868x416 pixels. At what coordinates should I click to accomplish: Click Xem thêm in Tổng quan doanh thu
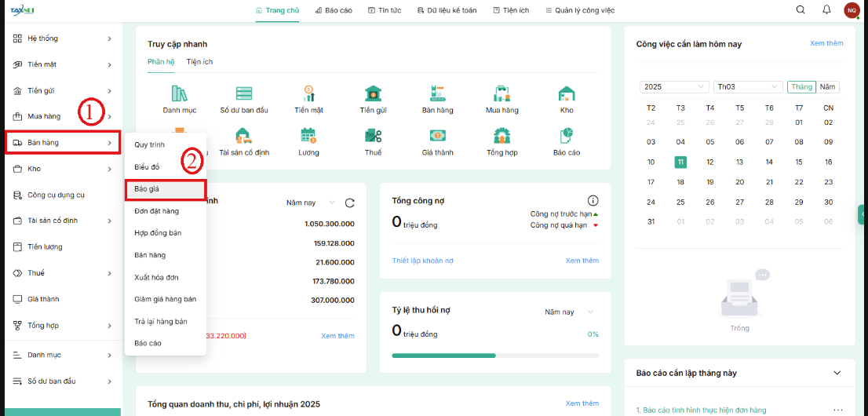tap(582, 403)
